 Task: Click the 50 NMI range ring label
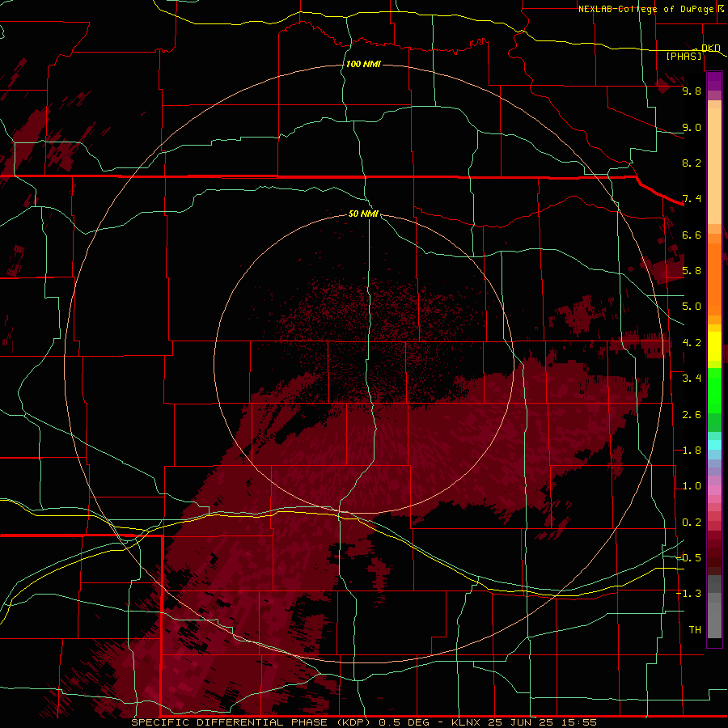pos(363,214)
